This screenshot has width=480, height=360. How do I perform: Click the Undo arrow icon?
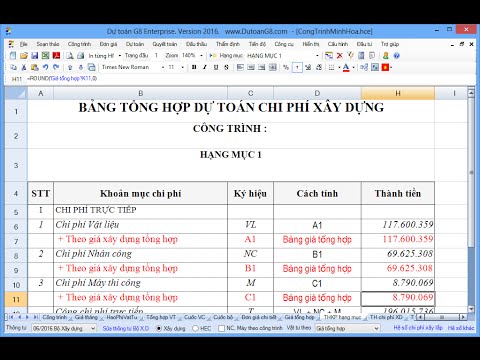coord(45,67)
